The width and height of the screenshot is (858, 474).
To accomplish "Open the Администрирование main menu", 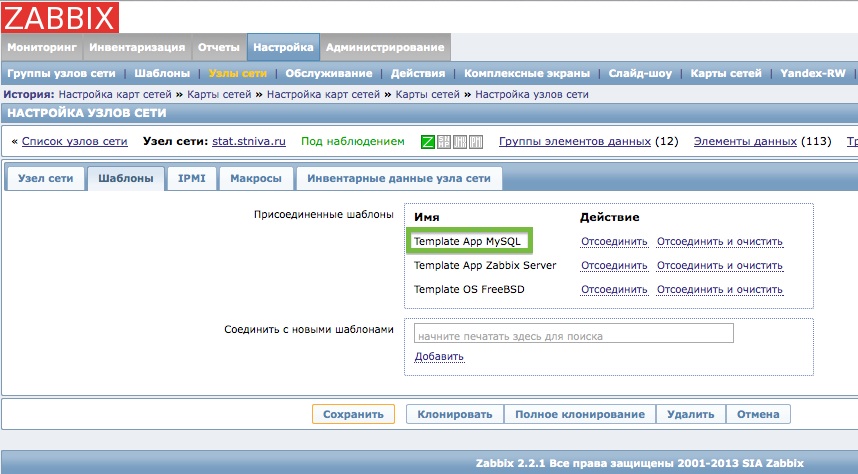I will (385, 47).
